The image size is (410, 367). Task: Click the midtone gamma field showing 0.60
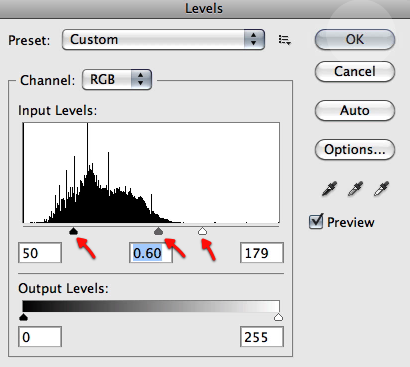[151, 253]
